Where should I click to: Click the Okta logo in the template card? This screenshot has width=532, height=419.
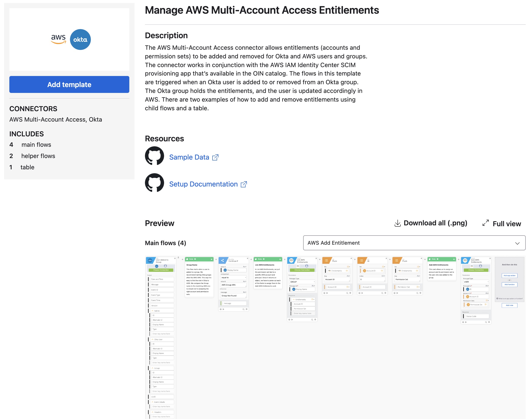tap(80, 40)
